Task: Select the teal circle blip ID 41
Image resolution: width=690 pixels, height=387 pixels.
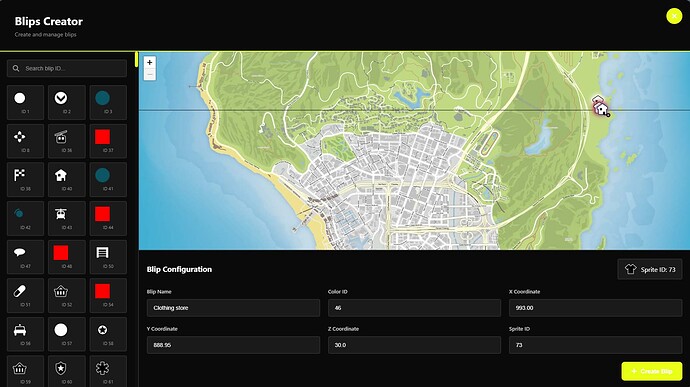Action: tap(108, 179)
